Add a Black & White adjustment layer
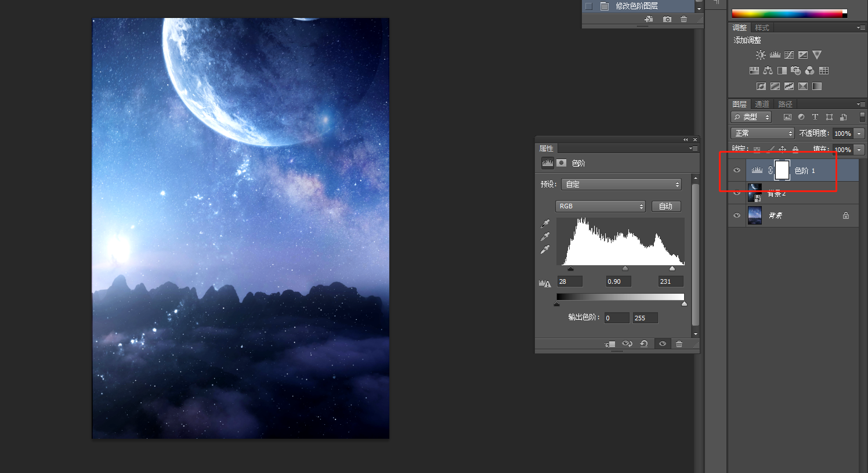This screenshot has width=868, height=473. click(782, 70)
